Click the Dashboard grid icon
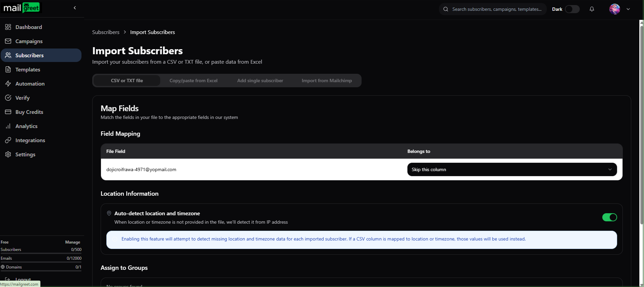644x287 pixels. (8, 27)
